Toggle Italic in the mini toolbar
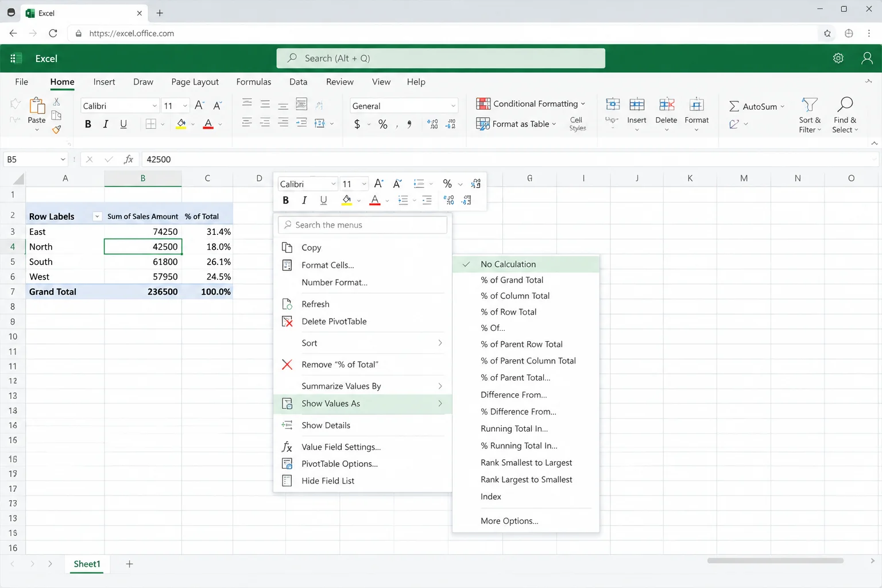This screenshot has height=588, width=882. click(x=304, y=200)
